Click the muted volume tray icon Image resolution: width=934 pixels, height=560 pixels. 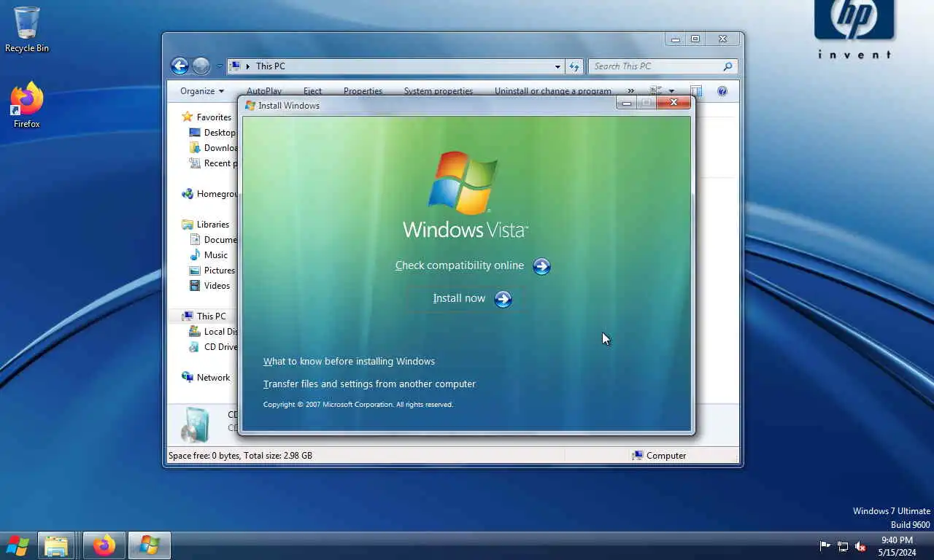(x=860, y=546)
